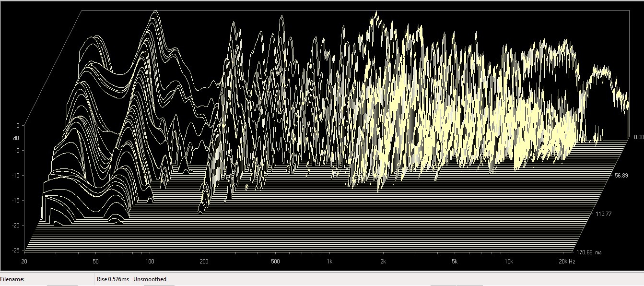This screenshot has height=286, width=644.
Task: Click the "0" dB axis value
Action: click(x=17, y=126)
